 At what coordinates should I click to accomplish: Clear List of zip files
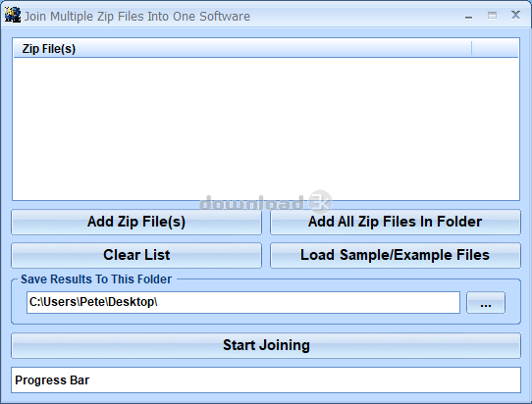coord(136,255)
